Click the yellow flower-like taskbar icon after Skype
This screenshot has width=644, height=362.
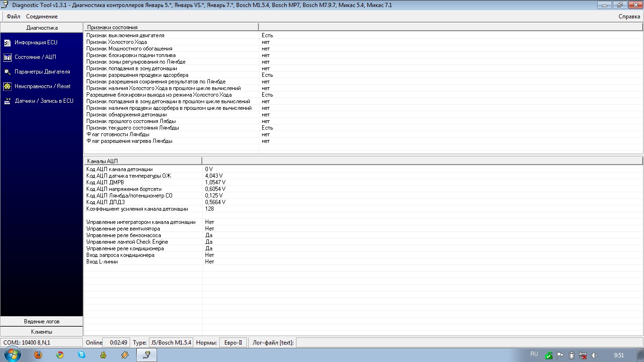click(103, 355)
